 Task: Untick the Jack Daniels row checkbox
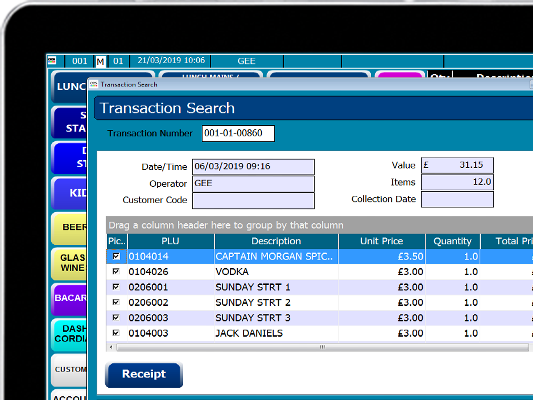116,333
